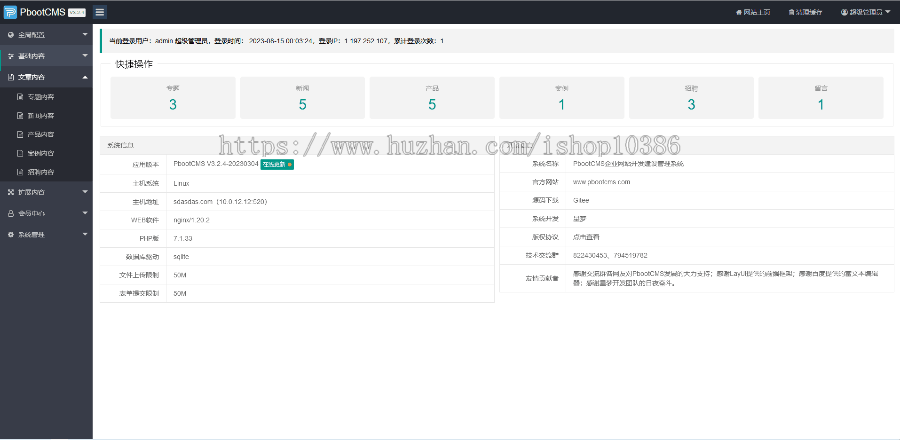Open the 专题 quick card showing 3
The width and height of the screenshot is (900, 440).
pyautogui.click(x=173, y=98)
